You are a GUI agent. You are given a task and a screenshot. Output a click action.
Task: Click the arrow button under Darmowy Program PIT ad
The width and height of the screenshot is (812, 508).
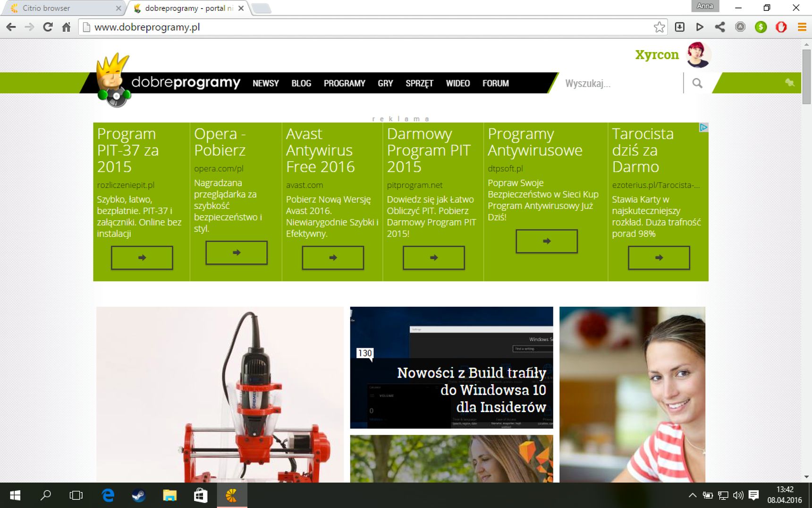(x=434, y=258)
